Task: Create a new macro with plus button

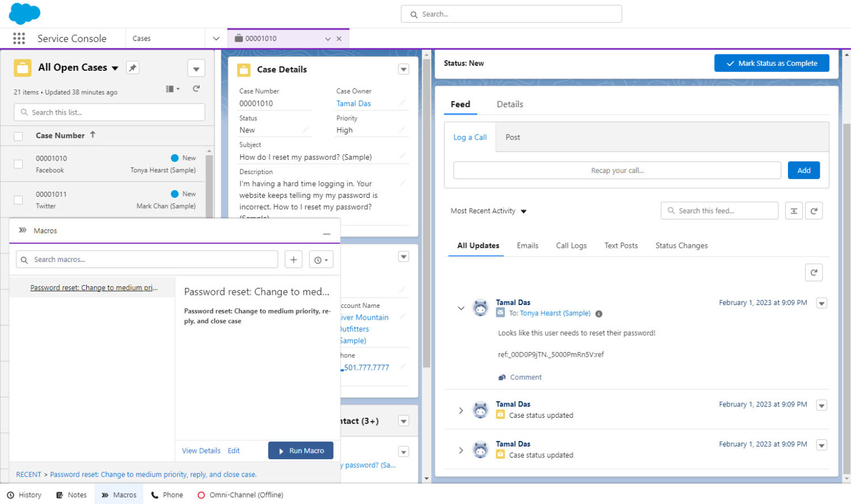Action: click(x=293, y=260)
